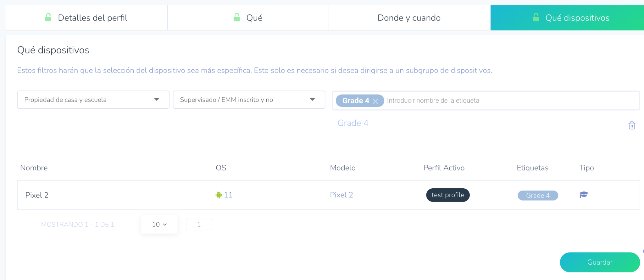Click lock icon on Detalles del perfil tab

tap(48, 17)
